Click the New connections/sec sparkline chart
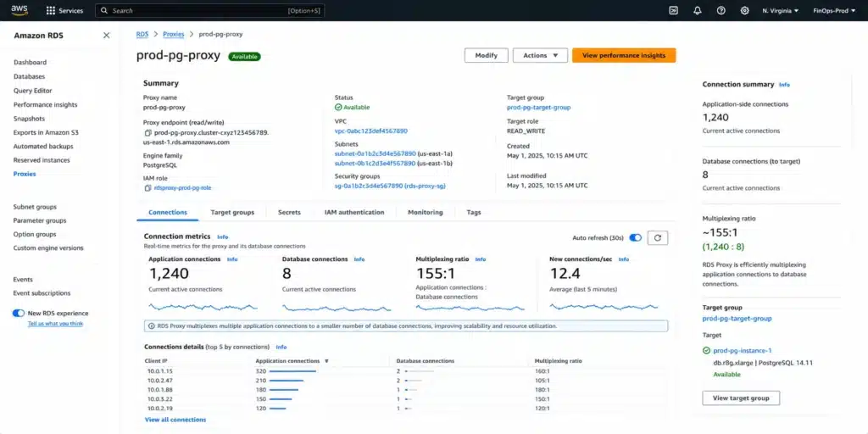Viewport: 868px width, 434px height. click(x=604, y=307)
